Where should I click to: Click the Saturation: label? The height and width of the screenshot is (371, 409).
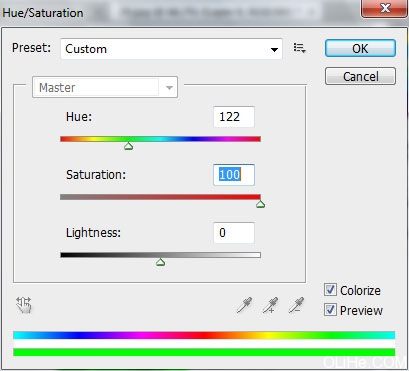point(96,175)
